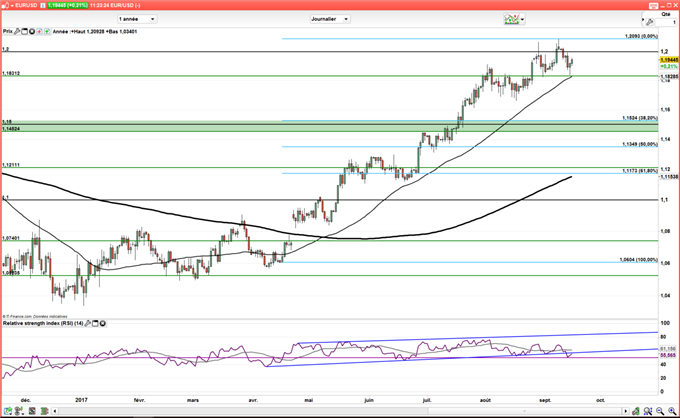Click the red plus icon in Prix toolbar
Image resolution: width=680 pixels, height=418 pixels.
39,31
